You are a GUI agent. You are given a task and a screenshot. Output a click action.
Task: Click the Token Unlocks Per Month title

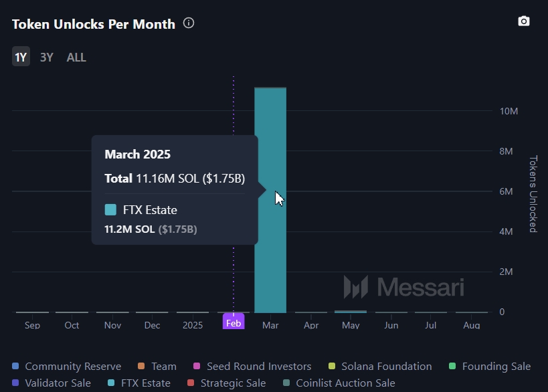[94, 24]
